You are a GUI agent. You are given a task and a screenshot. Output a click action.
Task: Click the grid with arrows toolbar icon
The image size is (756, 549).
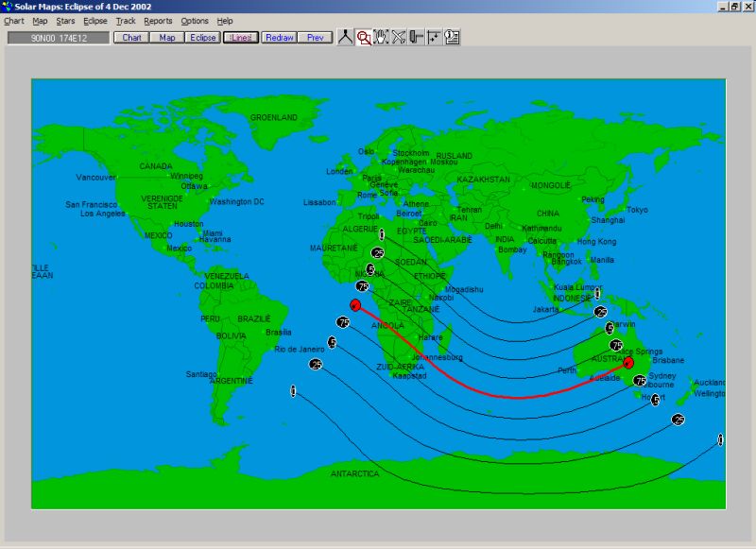pyautogui.click(x=434, y=38)
